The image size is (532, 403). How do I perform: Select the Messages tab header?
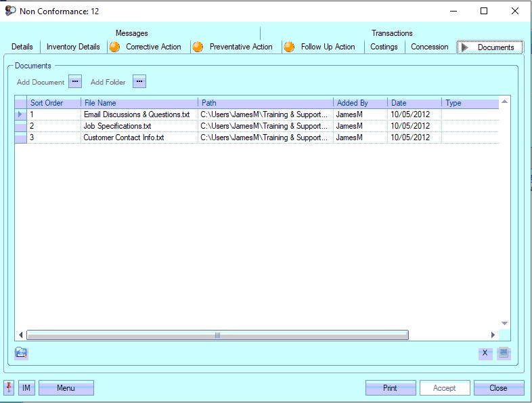point(131,33)
